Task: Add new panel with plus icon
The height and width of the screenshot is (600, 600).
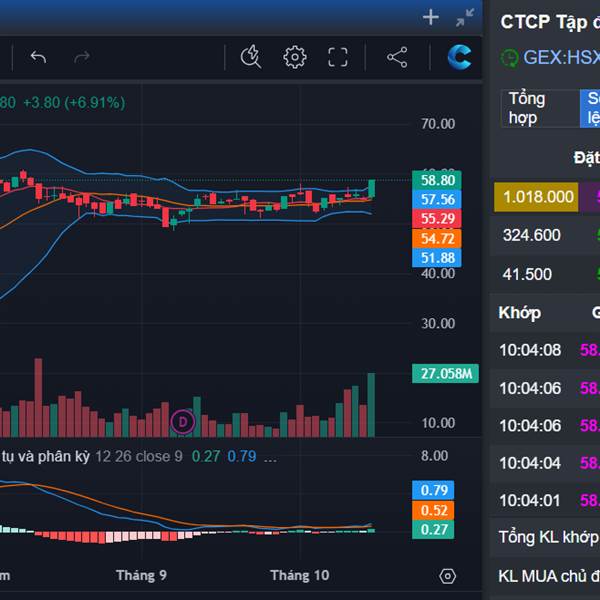Action: click(431, 17)
